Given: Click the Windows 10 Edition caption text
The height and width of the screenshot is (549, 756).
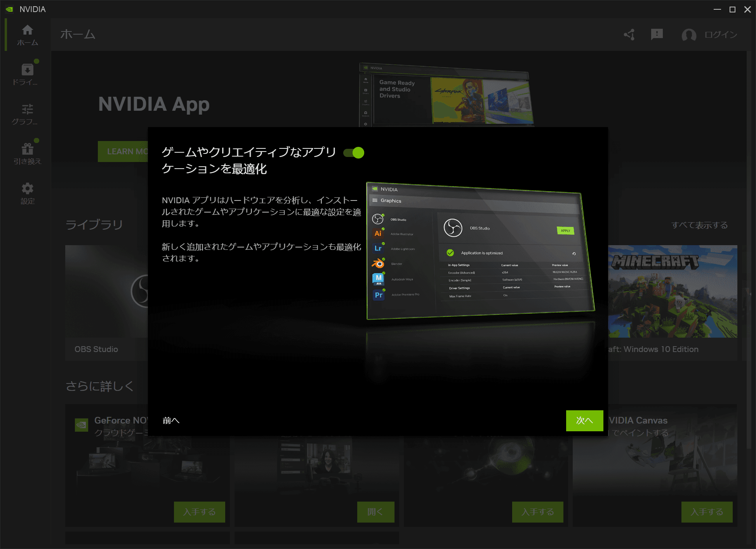Looking at the screenshot, I should click(x=653, y=349).
